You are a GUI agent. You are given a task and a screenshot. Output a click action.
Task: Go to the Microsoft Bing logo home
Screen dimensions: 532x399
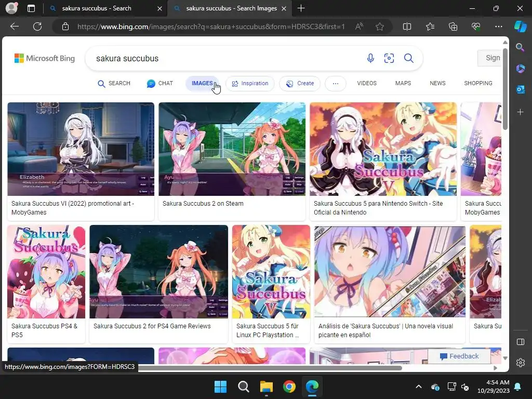point(45,58)
